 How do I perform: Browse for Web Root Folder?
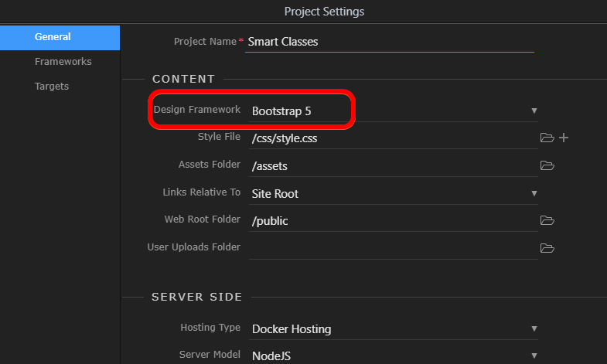pyautogui.click(x=547, y=220)
